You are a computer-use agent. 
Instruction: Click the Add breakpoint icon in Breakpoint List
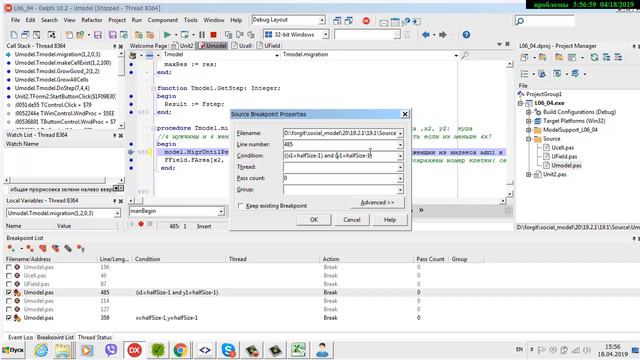point(11,248)
